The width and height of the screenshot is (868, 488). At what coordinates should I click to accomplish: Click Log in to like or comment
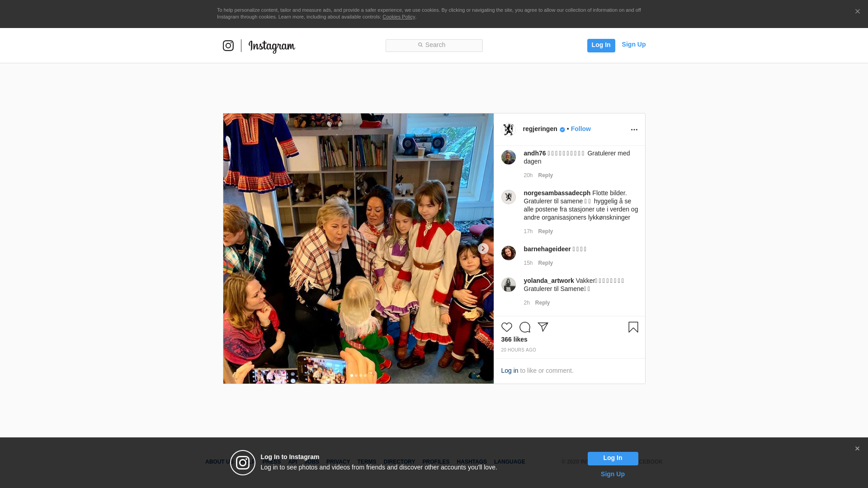pyautogui.click(x=509, y=371)
